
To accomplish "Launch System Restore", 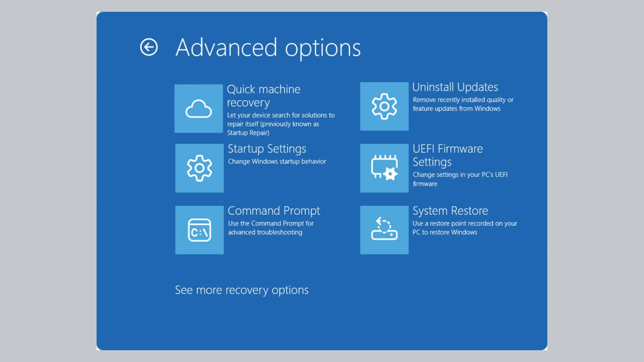I will click(449, 210).
